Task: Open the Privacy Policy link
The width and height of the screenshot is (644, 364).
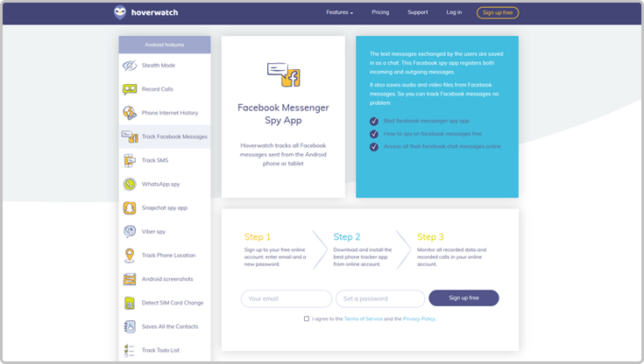Action: (419, 319)
